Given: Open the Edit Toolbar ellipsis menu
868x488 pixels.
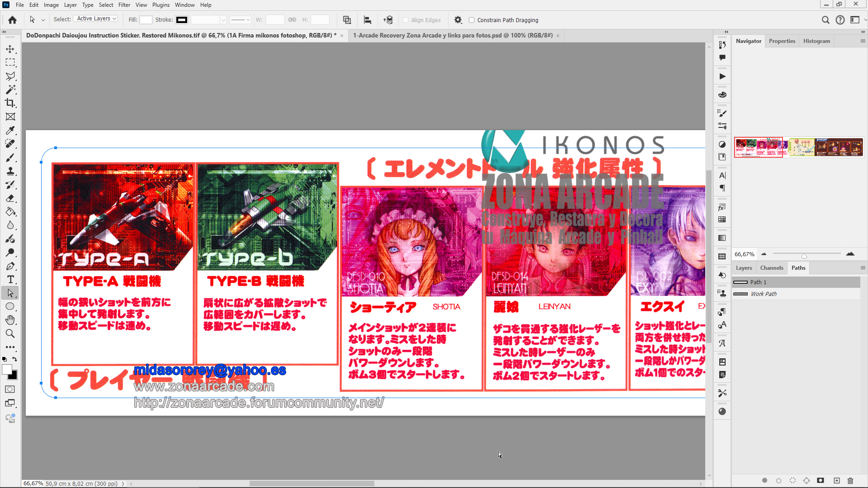Looking at the screenshot, I should tap(10, 347).
